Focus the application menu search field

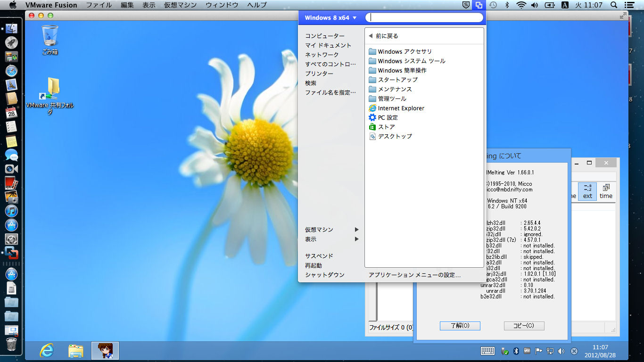pos(425,18)
